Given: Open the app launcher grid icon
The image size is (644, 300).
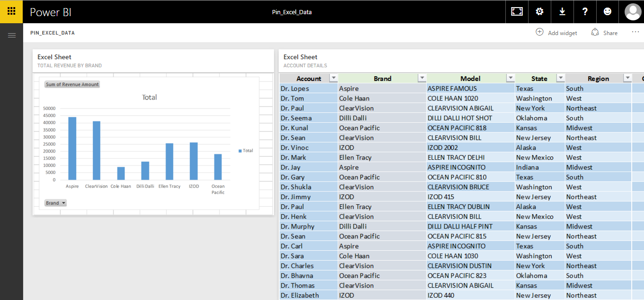Looking at the screenshot, I should pyautogui.click(x=11, y=11).
